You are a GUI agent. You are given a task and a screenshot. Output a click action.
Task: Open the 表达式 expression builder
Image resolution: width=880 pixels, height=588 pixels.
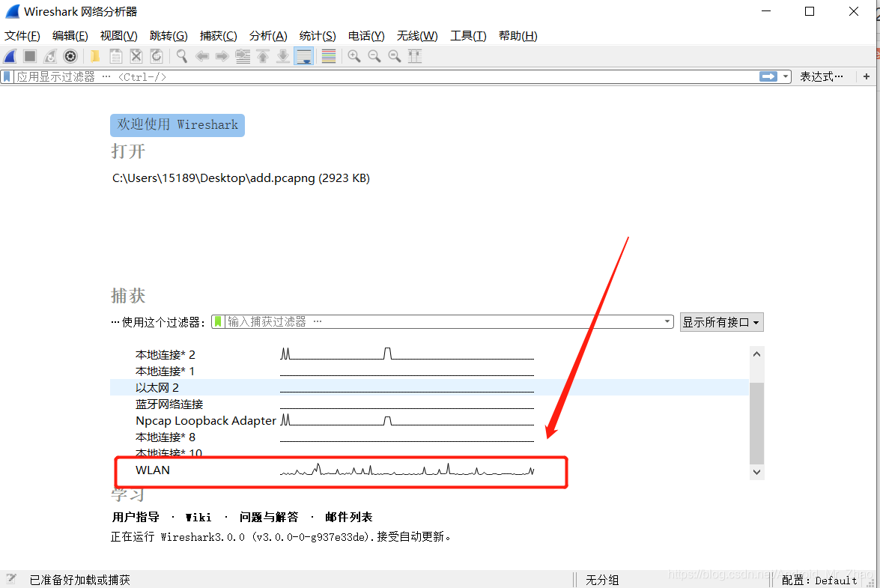[821, 76]
